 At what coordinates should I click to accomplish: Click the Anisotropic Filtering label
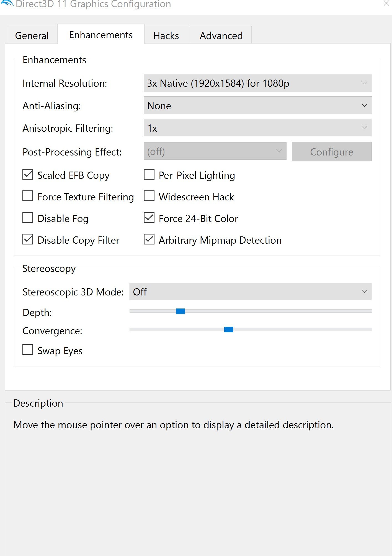coord(68,128)
